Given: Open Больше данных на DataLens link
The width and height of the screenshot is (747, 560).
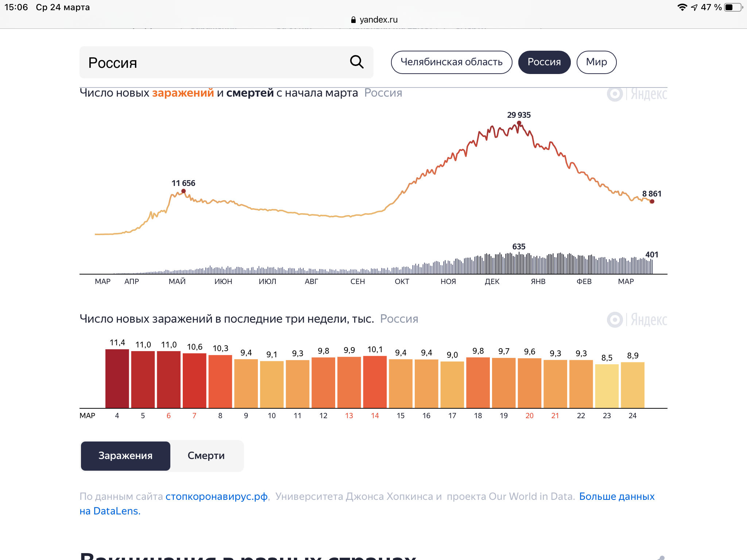Looking at the screenshot, I should pyautogui.click(x=367, y=504).
